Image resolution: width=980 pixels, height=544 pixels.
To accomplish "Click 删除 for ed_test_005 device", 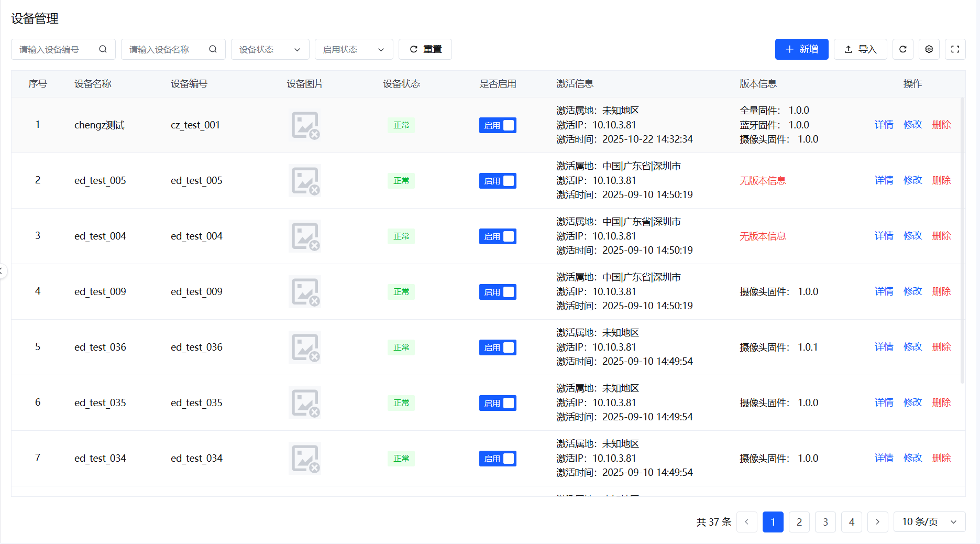I will (941, 180).
